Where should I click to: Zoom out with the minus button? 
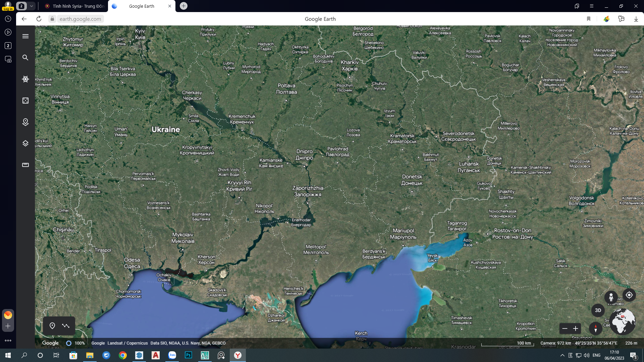565,328
